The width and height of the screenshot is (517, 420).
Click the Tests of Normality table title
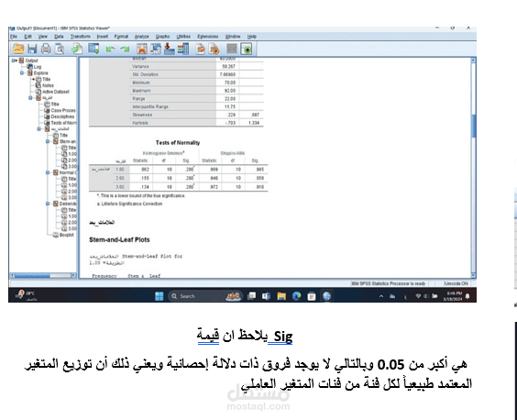point(178,143)
